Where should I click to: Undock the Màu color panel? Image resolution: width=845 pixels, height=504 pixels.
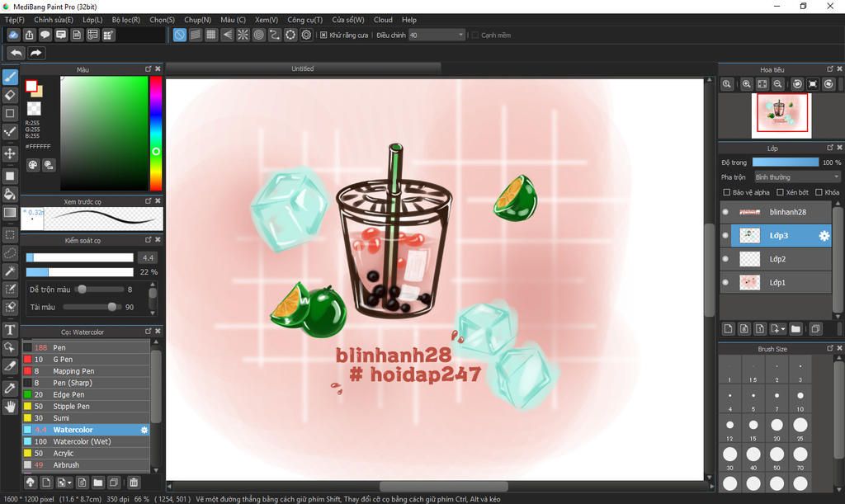click(149, 69)
